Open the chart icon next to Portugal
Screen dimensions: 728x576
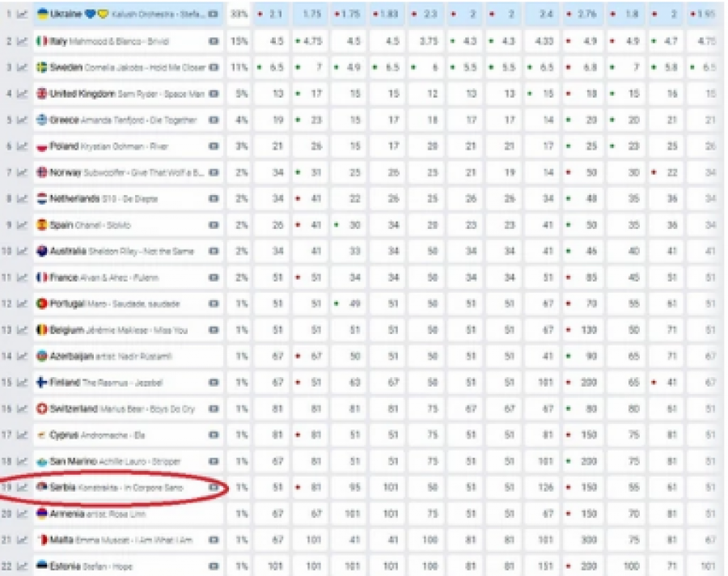(x=22, y=303)
